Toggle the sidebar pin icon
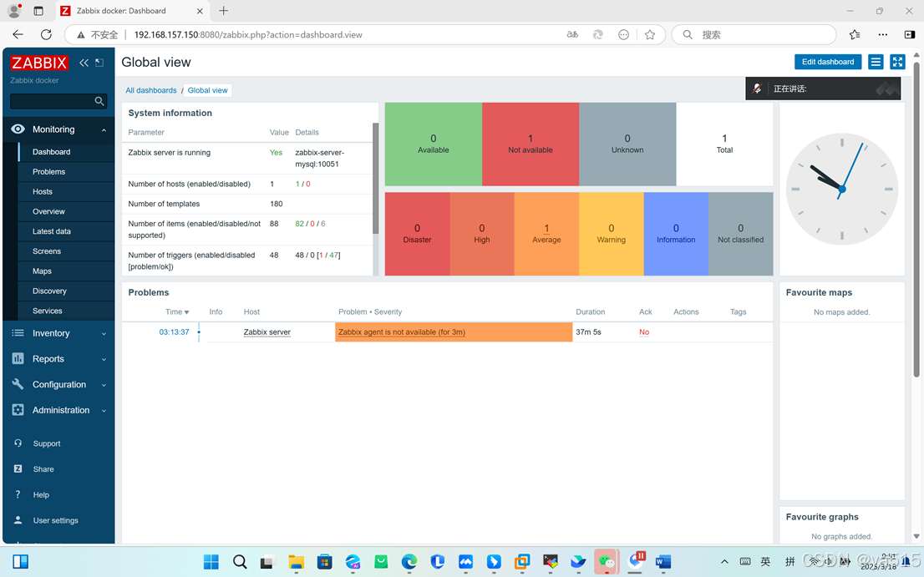 click(x=99, y=62)
